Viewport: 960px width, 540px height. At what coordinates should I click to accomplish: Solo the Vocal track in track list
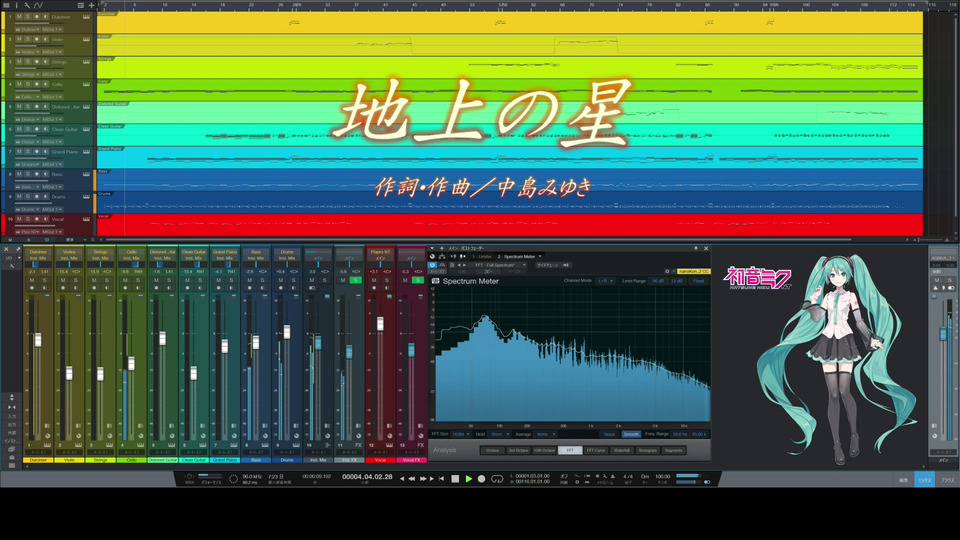[28, 219]
